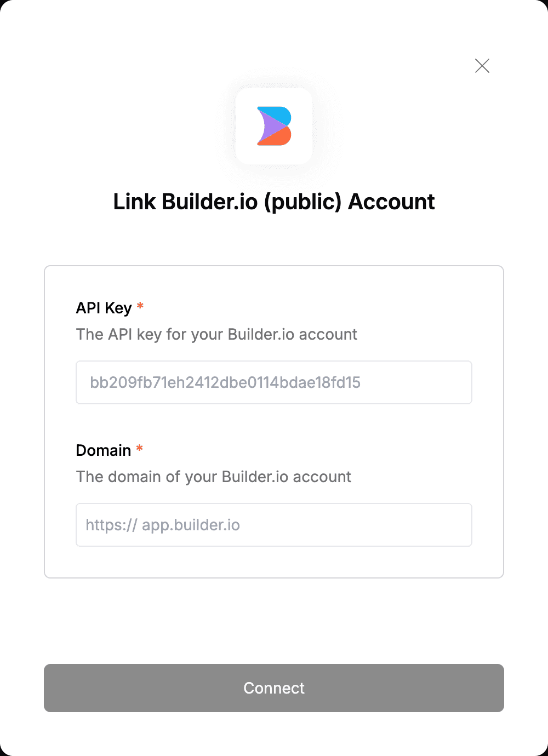This screenshot has height=756, width=548.
Task: Click the required asterisk beside Domain
Action: click(140, 448)
